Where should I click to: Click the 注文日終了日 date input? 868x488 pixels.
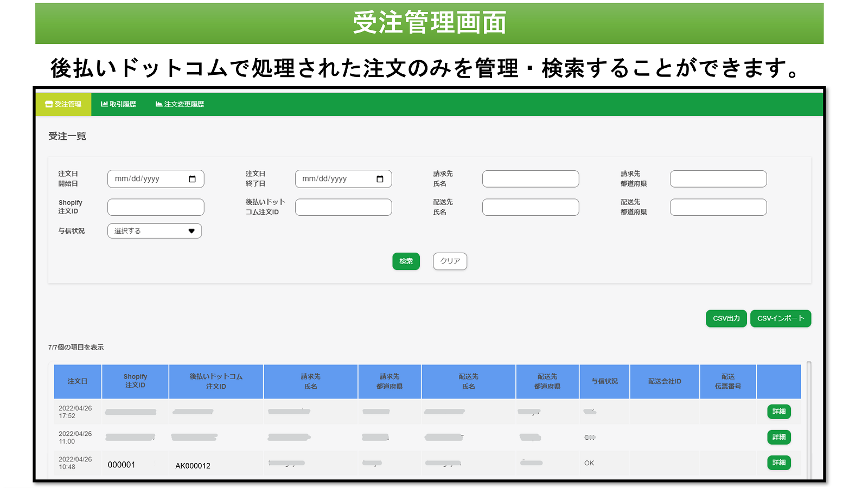pos(343,179)
